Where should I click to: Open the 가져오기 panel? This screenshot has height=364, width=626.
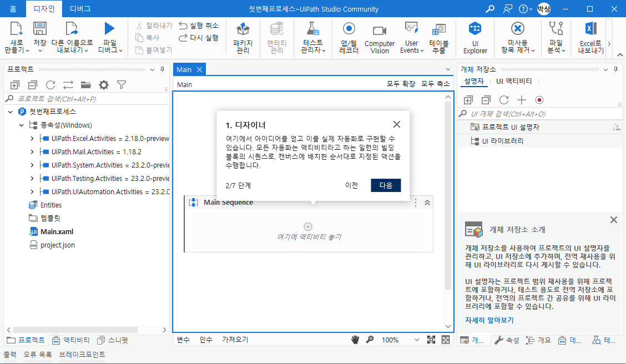235,340
